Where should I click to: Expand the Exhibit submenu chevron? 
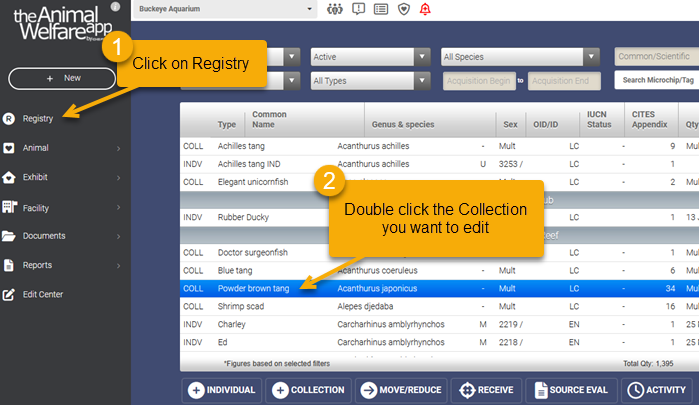click(x=119, y=178)
